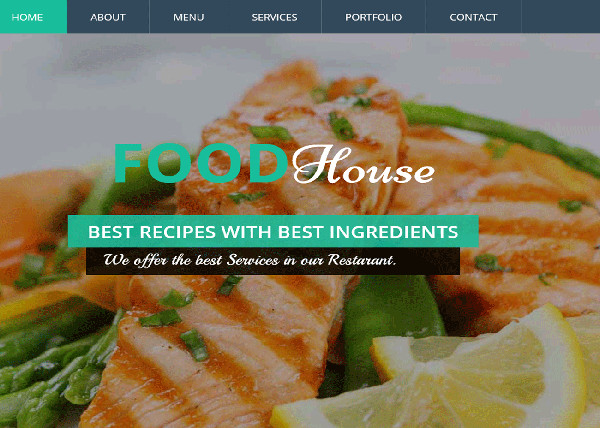Click the green FOOD logo text
Image resolution: width=600 pixels, height=428 pixels.
[201, 163]
